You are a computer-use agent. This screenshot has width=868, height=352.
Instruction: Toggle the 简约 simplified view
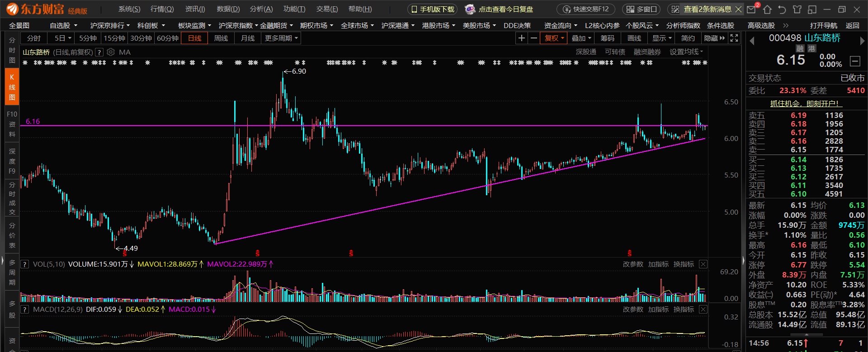pyautogui.click(x=688, y=38)
